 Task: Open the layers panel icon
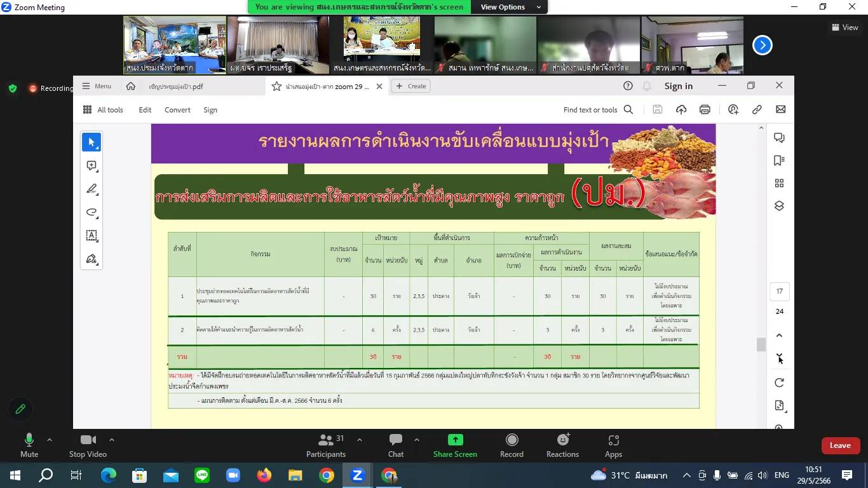[x=779, y=206]
